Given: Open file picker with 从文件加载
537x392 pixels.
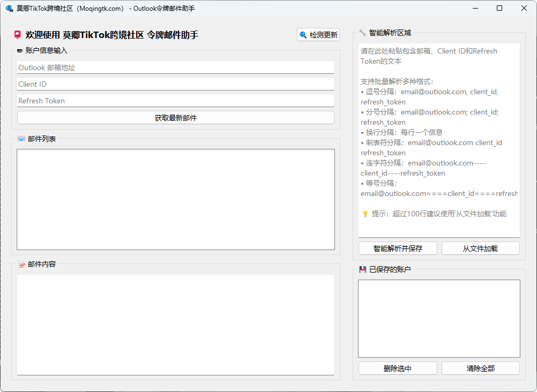Looking at the screenshot, I should pos(480,248).
